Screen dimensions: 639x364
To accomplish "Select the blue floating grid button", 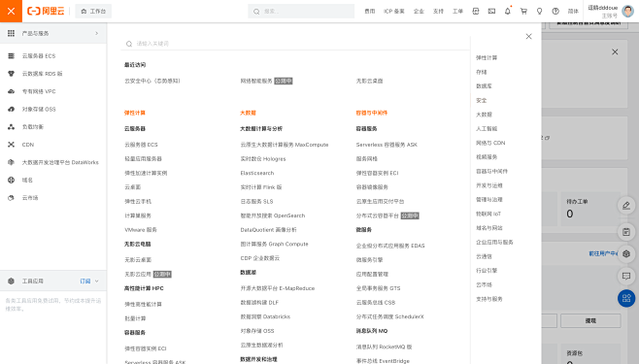I will 626,298.
